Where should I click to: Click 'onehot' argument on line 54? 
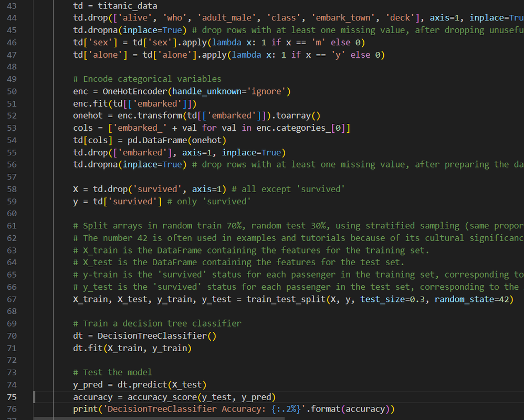click(206, 140)
